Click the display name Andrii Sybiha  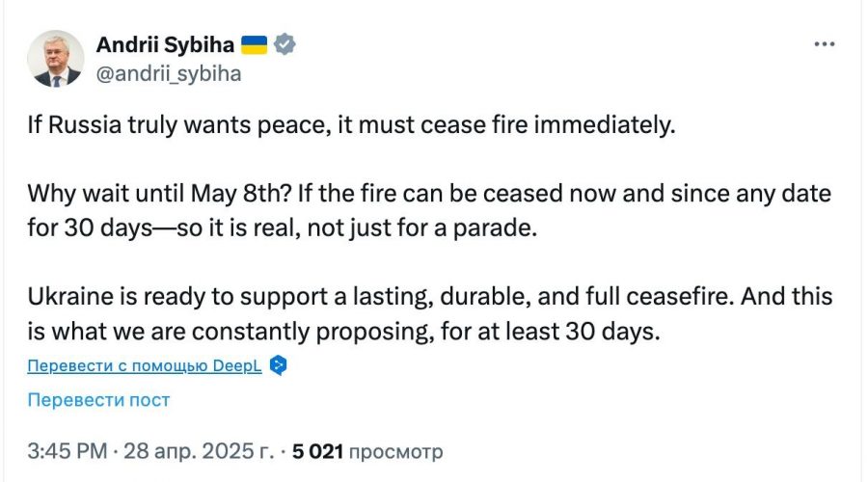[x=165, y=44]
